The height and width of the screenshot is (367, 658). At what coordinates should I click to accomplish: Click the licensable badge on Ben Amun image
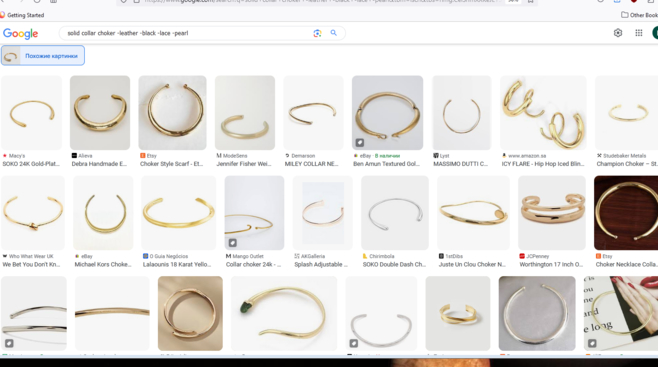point(360,143)
